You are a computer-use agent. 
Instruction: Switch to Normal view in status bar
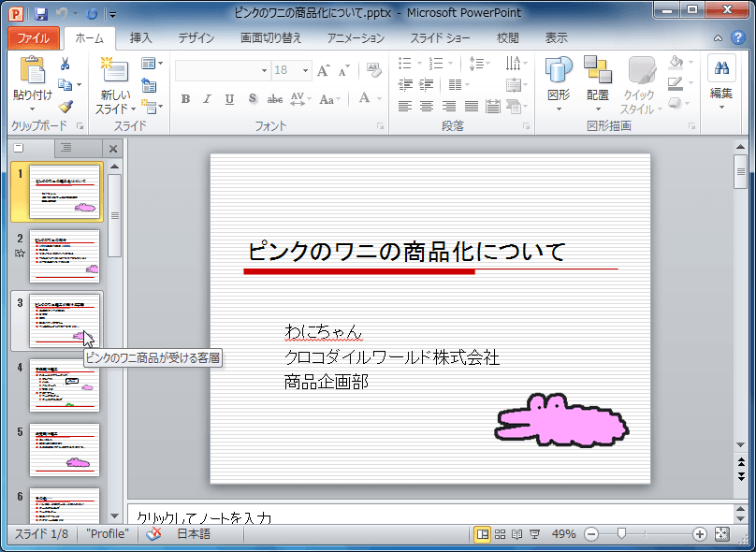pos(482,533)
